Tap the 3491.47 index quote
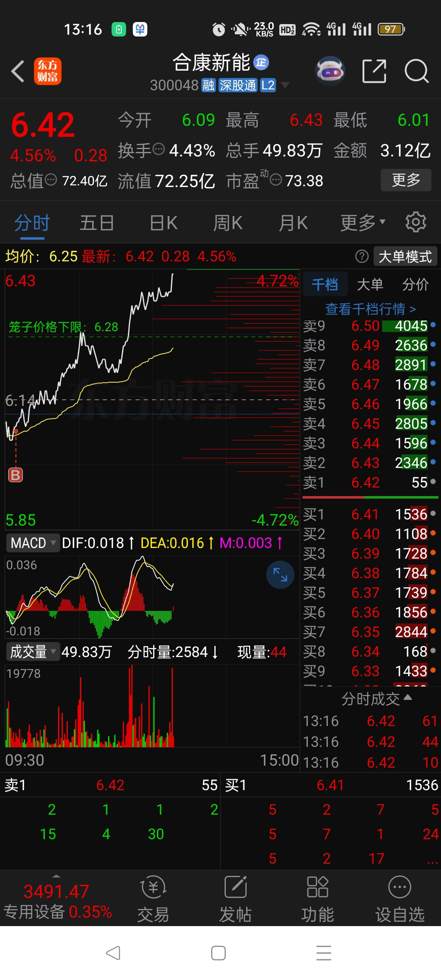 56,891
